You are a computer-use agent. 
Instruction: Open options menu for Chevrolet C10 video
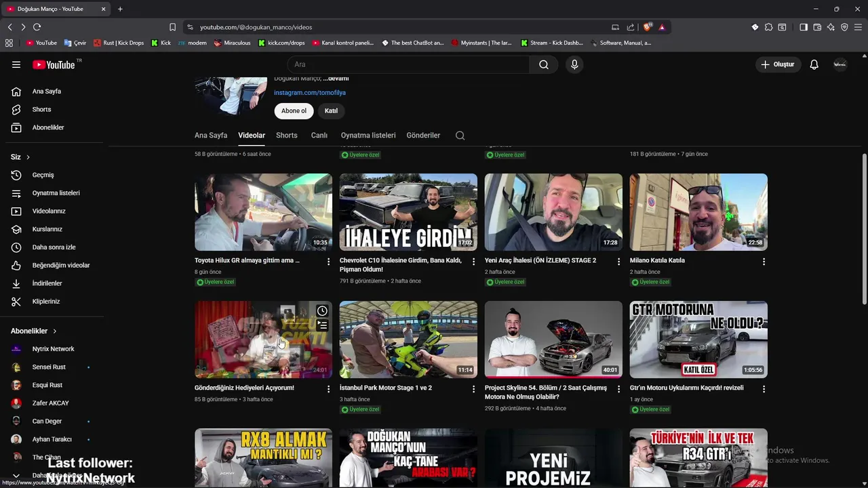tap(473, 262)
